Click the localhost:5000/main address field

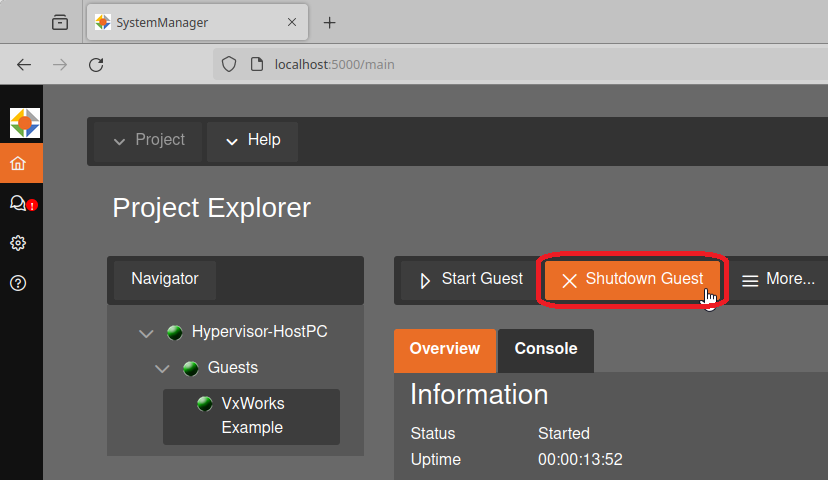pyautogui.click(x=520, y=64)
